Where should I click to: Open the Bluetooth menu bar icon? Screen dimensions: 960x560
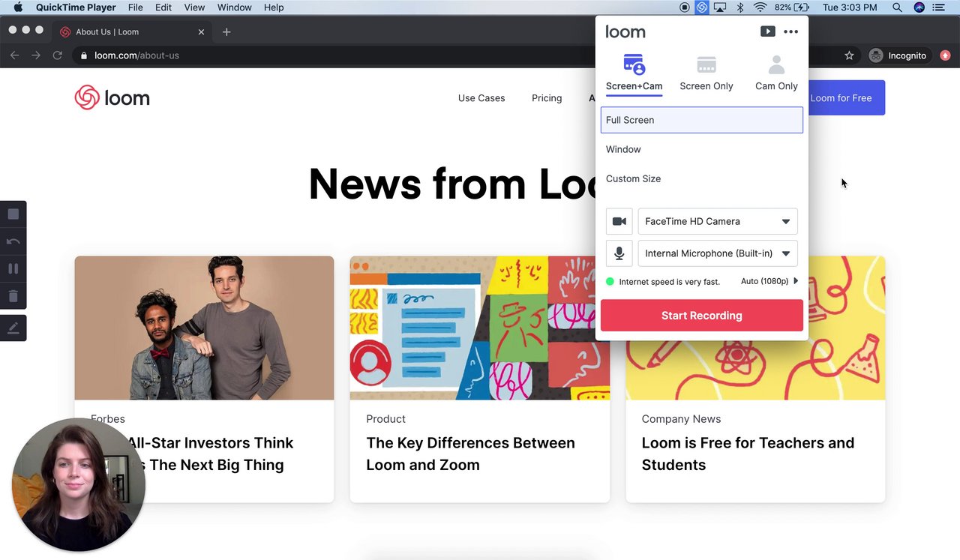739,7
